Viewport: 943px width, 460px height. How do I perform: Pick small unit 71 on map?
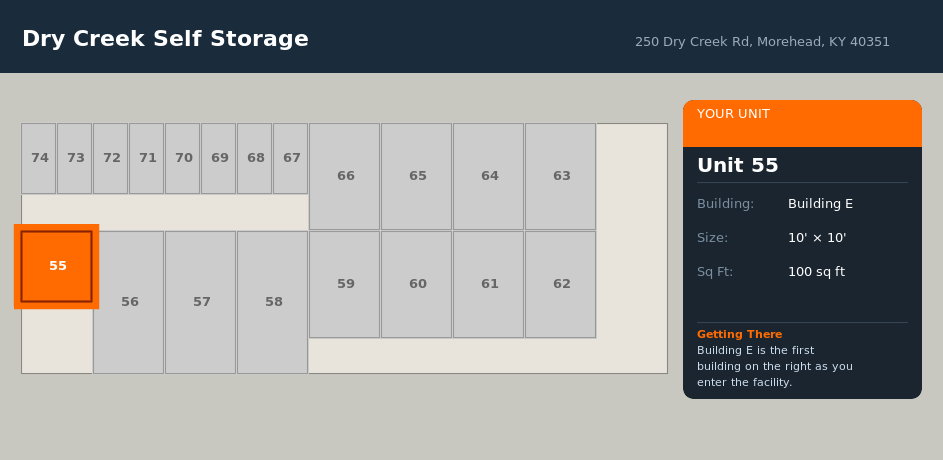[147, 158]
